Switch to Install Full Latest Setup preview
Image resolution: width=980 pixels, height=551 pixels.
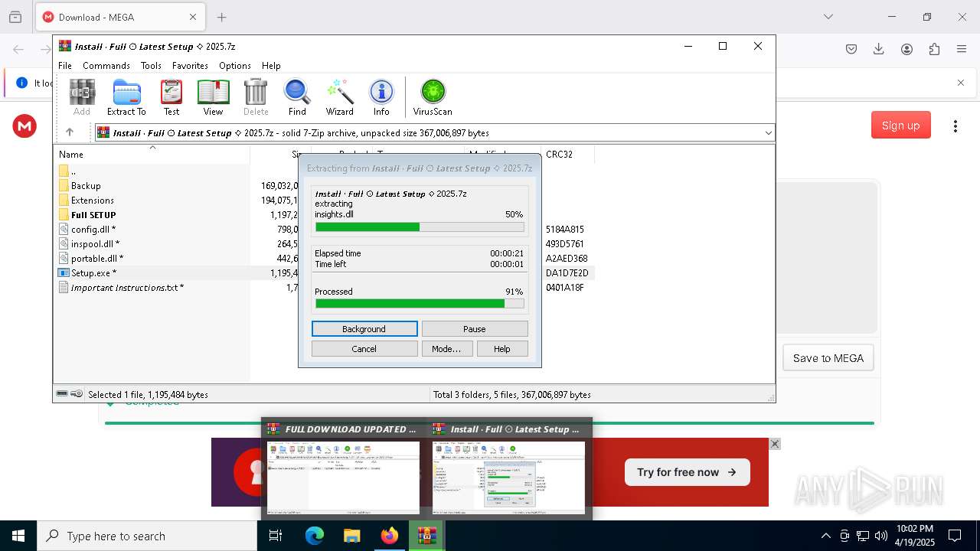point(508,468)
